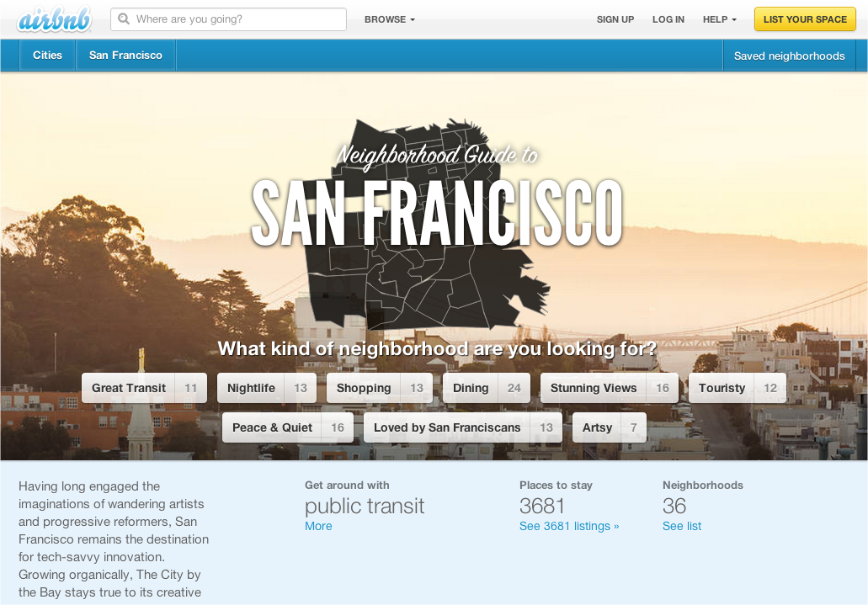
Task: Filter by Great Transit neighborhoods
Action: [x=145, y=388]
